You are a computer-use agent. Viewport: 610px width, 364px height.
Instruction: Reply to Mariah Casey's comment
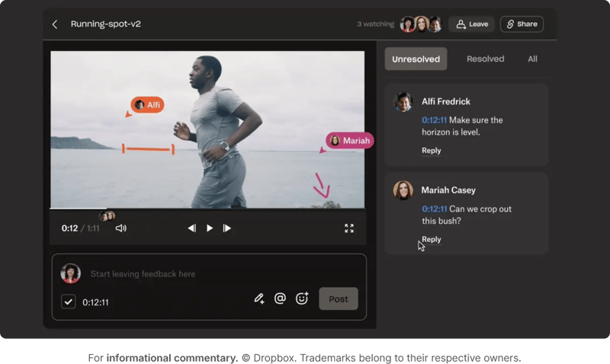tap(432, 239)
